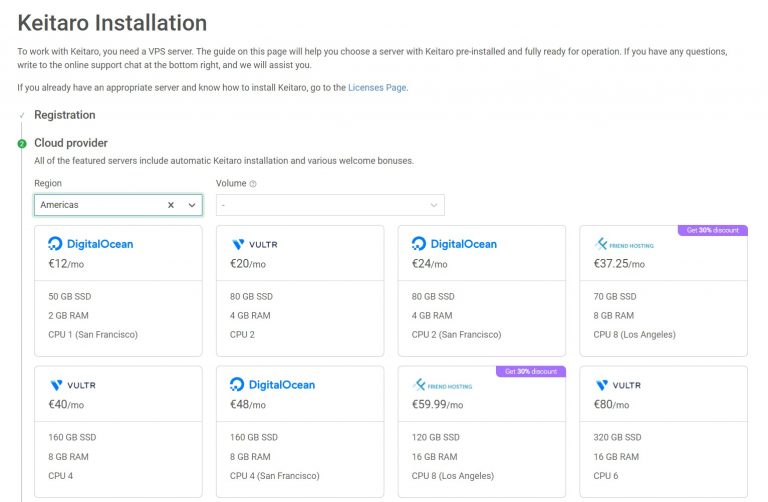Image resolution: width=768 pixels, height=502 pixels.
Task: Click the Region field label
Action: click(48, 184)
